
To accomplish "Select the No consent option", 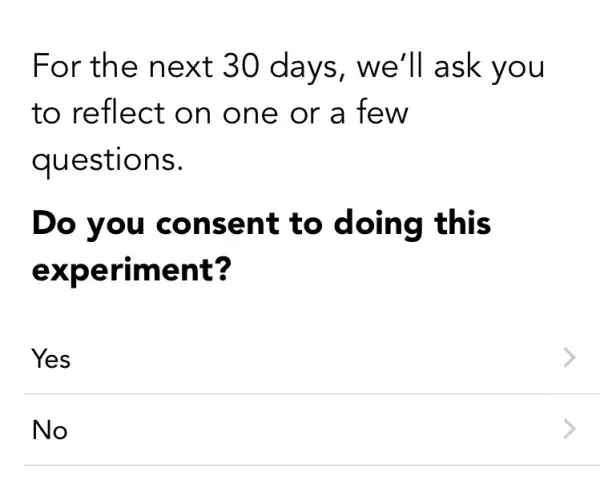I will pos(300,430).
